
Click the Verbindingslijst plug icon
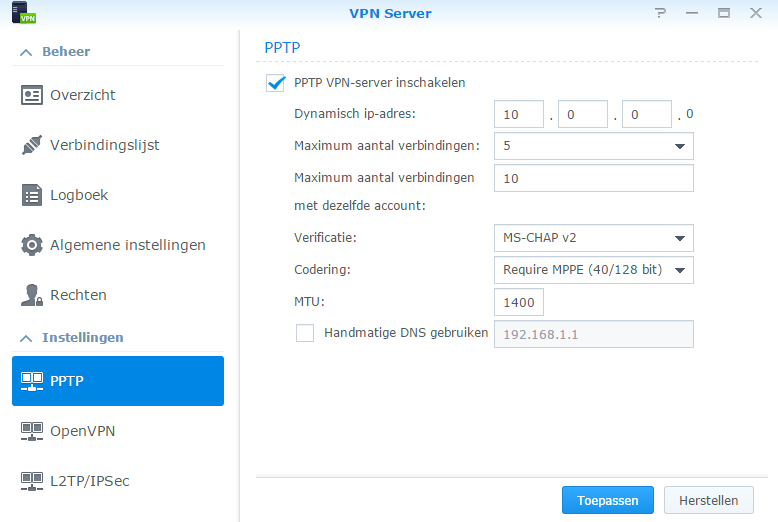pos(32,145)
